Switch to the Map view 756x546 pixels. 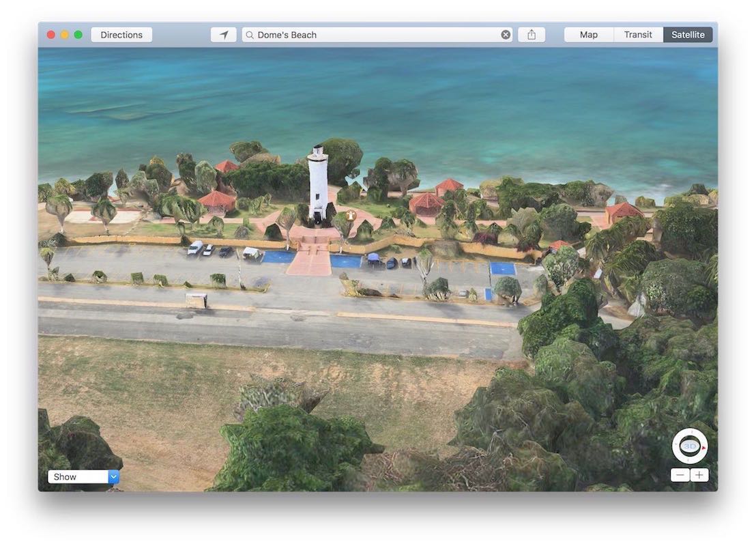pos(589,35)
